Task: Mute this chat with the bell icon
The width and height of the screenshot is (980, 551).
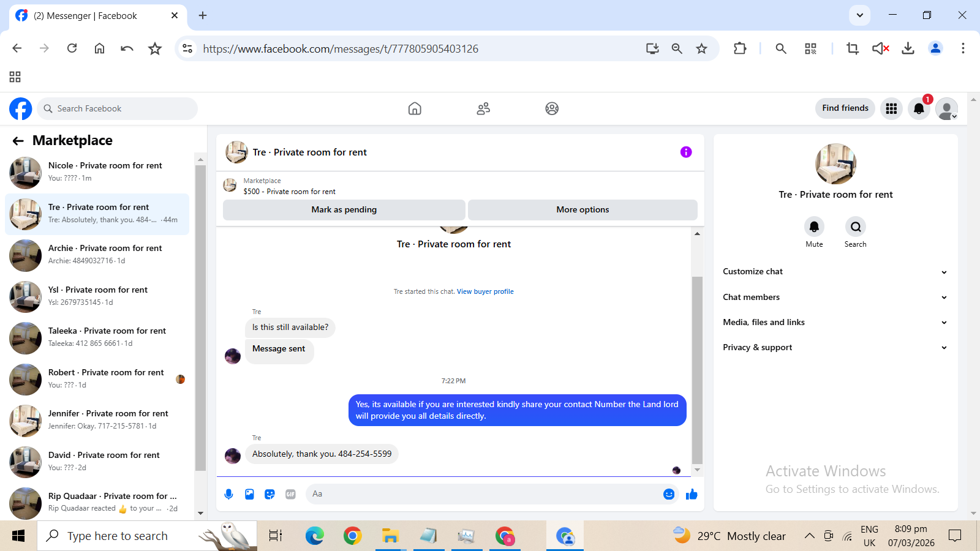Action: pyautogui.click(x=814, y=227)
